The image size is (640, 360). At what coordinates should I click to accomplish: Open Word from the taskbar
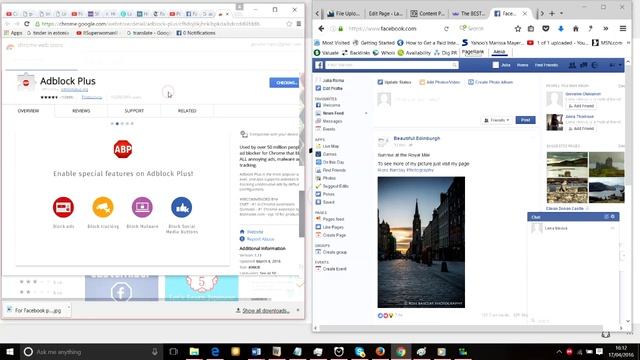coord(256,351)
